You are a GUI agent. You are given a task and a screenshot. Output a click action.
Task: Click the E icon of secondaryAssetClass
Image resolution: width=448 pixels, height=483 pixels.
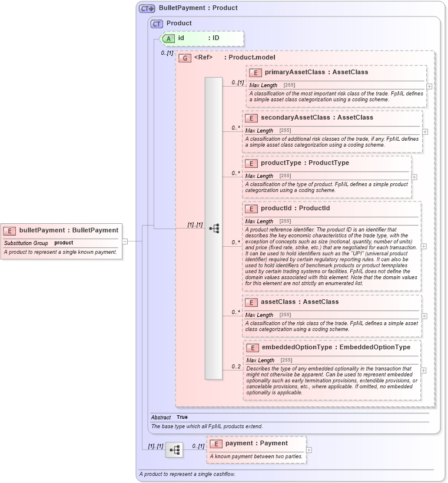251,118
